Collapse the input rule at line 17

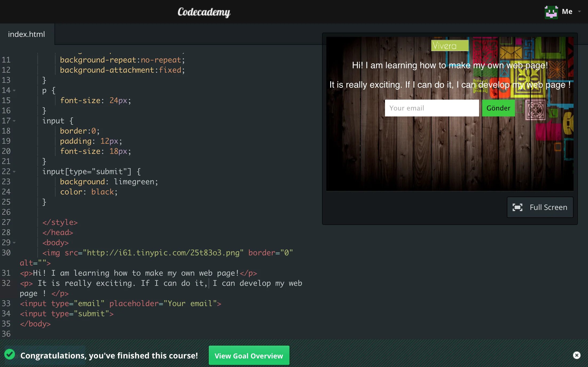(x=14, y=121)
